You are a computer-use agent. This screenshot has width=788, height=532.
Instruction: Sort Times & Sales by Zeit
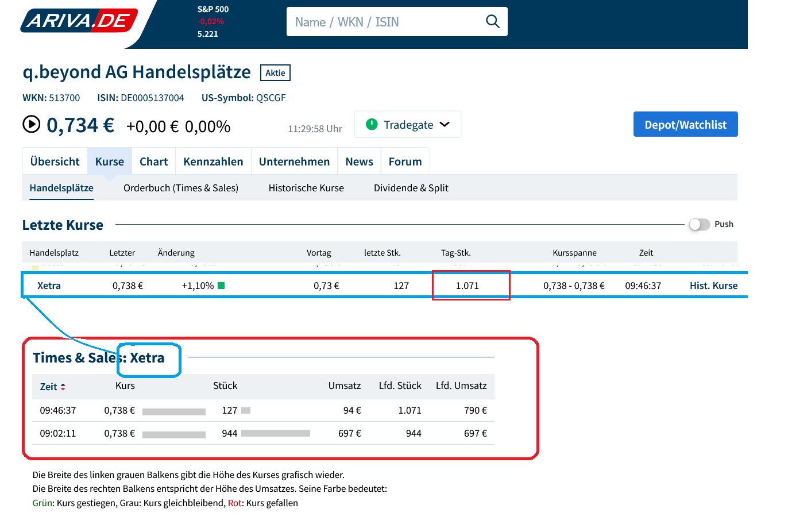pyautogui.click(x=53, y=387)
